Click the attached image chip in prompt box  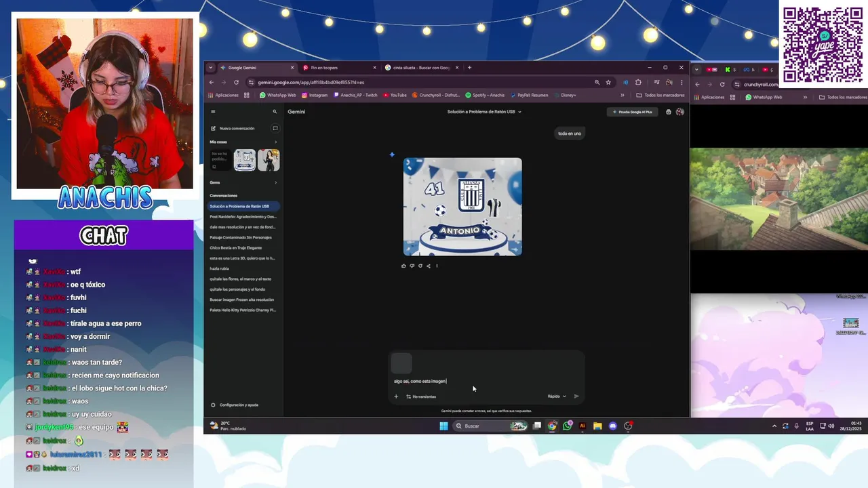(401, 363)
